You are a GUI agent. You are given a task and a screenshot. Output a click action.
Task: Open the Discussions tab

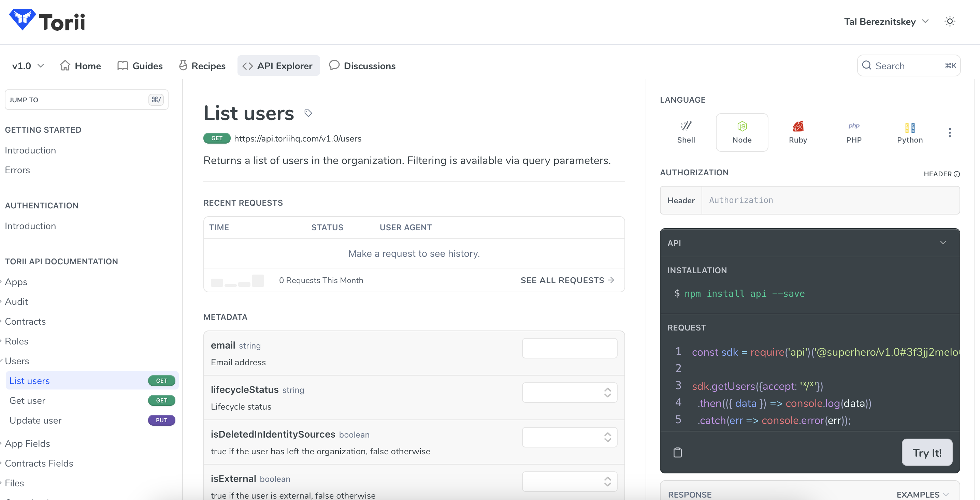click(x=362, y=66)
